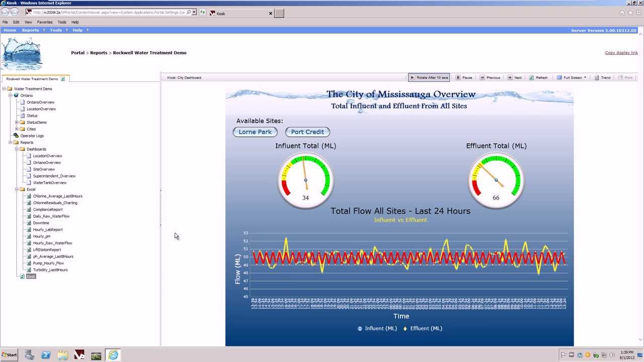Viewport: 644px width, 362px height.
Task: Go to Previous kiosk display
Action: pos(490,77)
